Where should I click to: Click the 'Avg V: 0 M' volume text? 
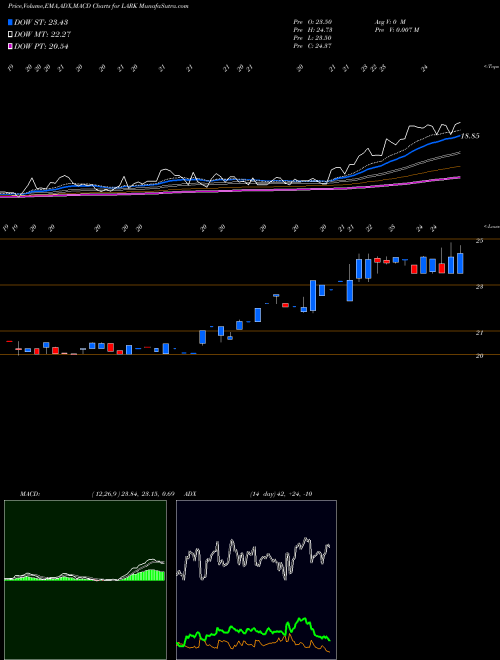coord(389,21)
